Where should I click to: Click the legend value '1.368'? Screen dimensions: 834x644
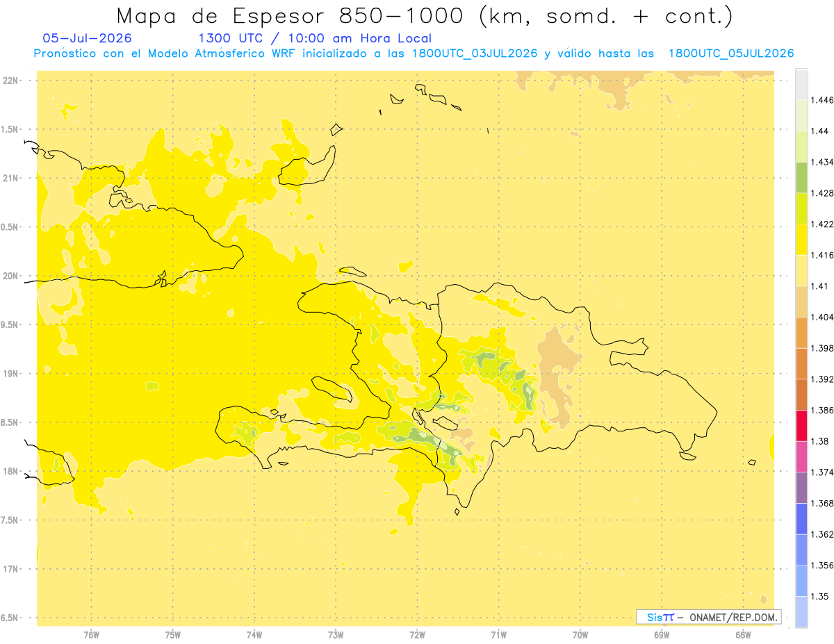pyautogui.click(x=823, y=503)
